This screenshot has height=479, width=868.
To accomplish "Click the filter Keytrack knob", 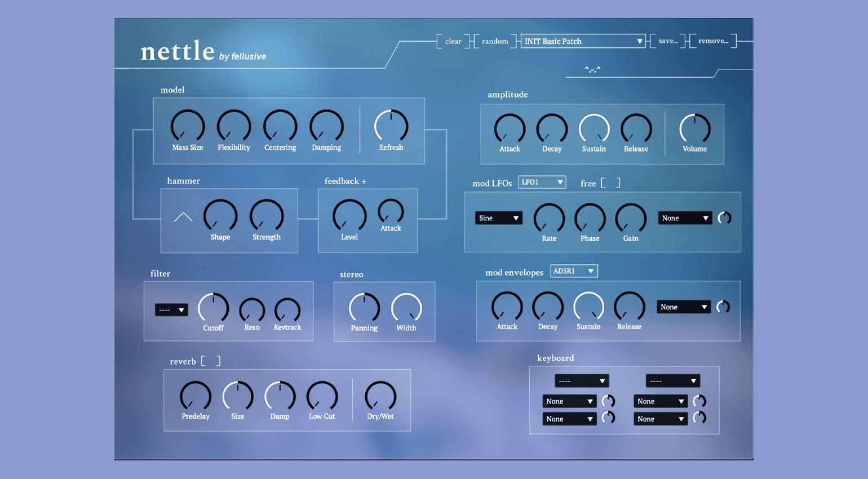I will 287,311.
